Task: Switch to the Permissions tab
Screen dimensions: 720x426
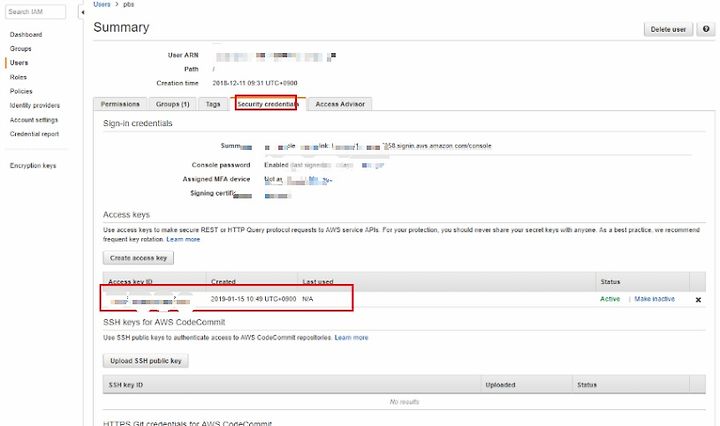Action: click(x=120, y=104)
